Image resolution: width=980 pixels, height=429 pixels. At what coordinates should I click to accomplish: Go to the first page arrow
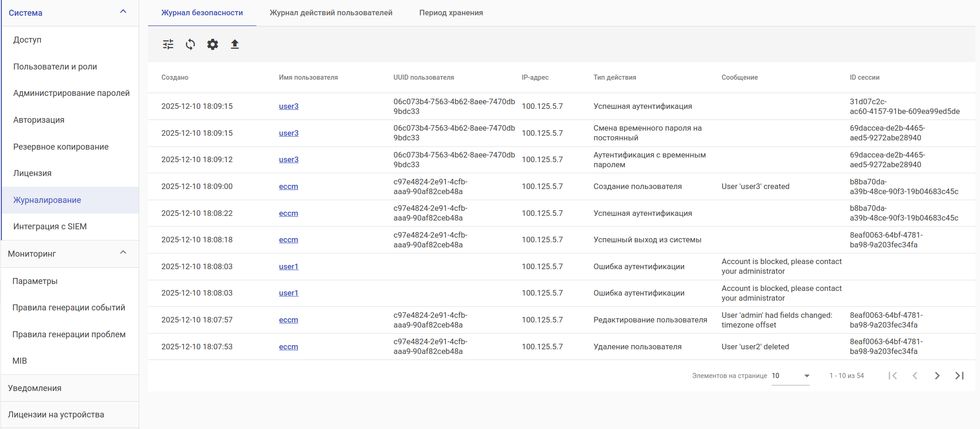point(892,376)
